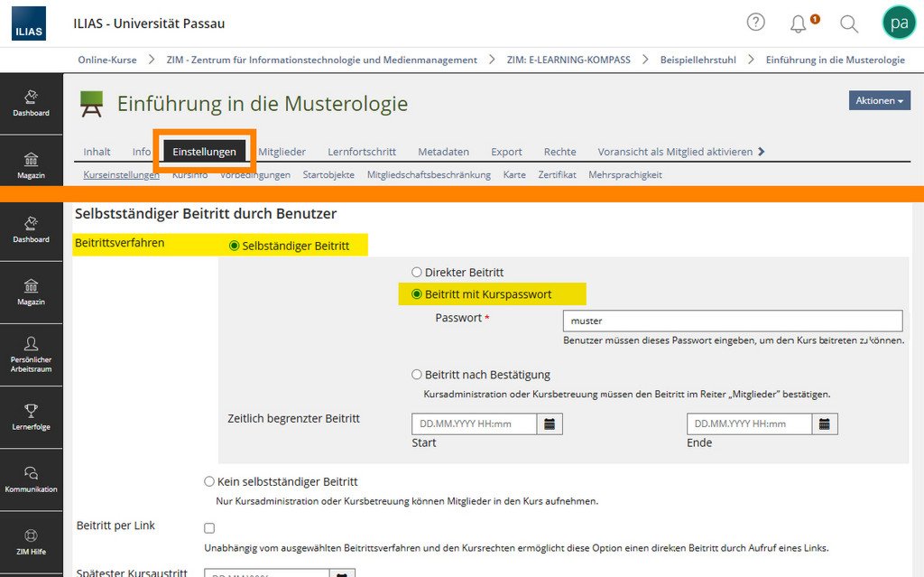Click the Ende date input field
Screen dimensions: 924x577
(x=750, y=423)
